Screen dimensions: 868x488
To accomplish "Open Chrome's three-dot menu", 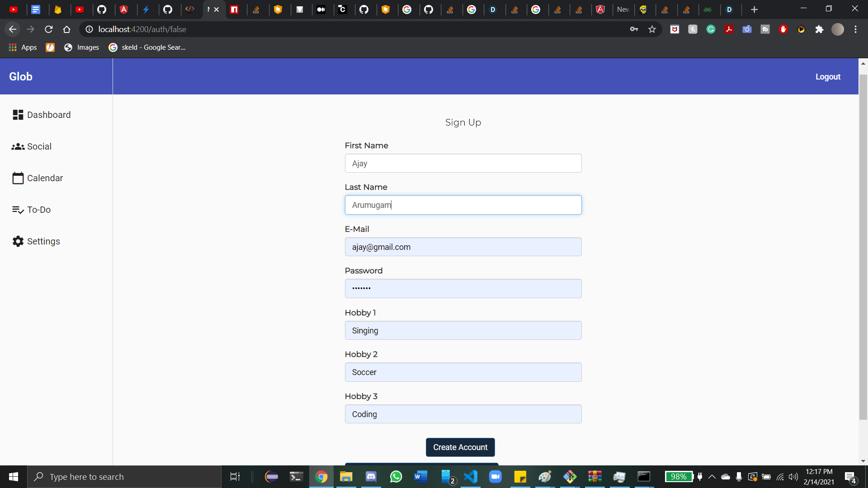I will [x=855, y=29].
